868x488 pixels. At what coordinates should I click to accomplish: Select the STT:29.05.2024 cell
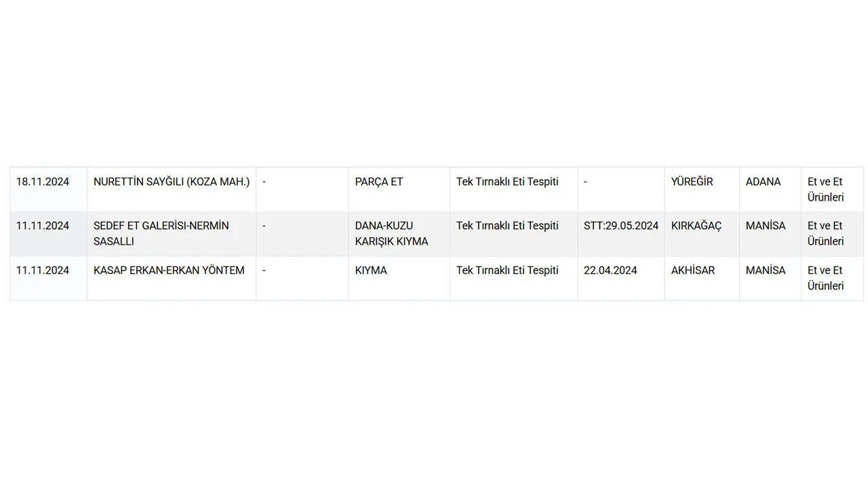tap(621, 226)
